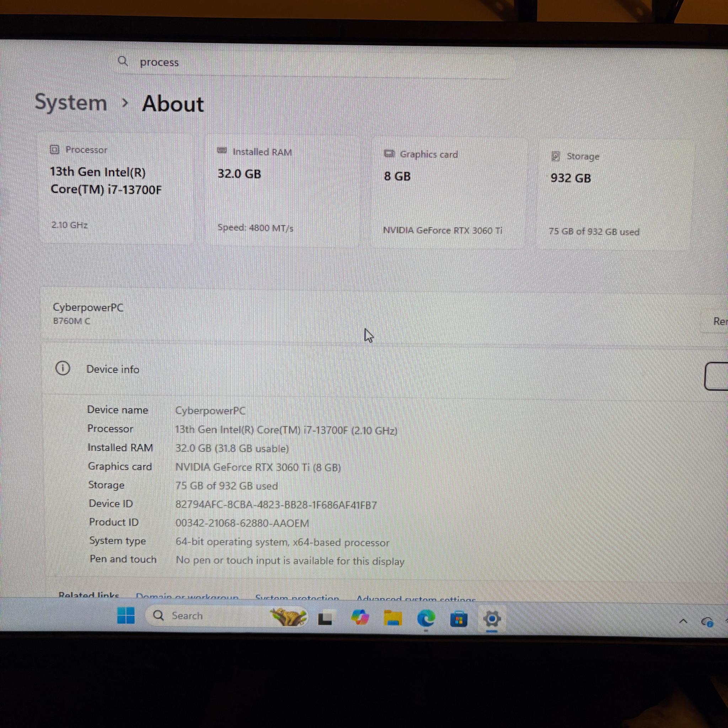728x728 pixels.
Task: Select the 'No pen or touch input' value
Action: (x=290, y=561)
